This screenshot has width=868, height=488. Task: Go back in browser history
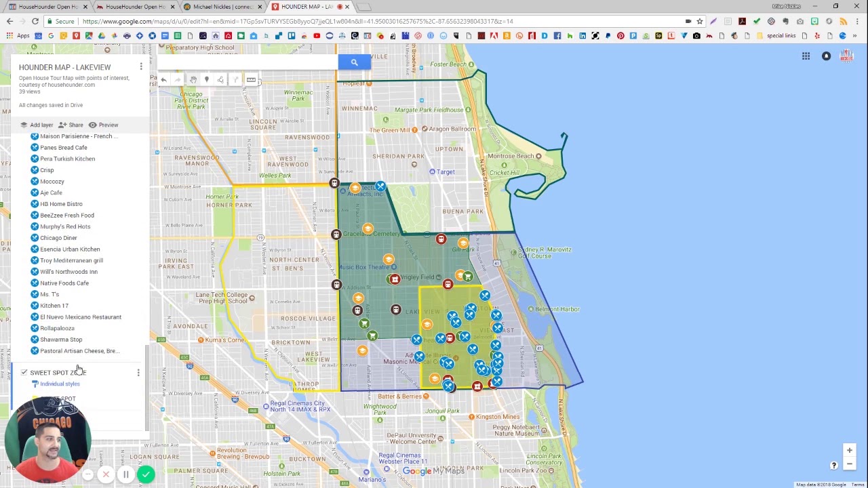click(x=9, y=21)
